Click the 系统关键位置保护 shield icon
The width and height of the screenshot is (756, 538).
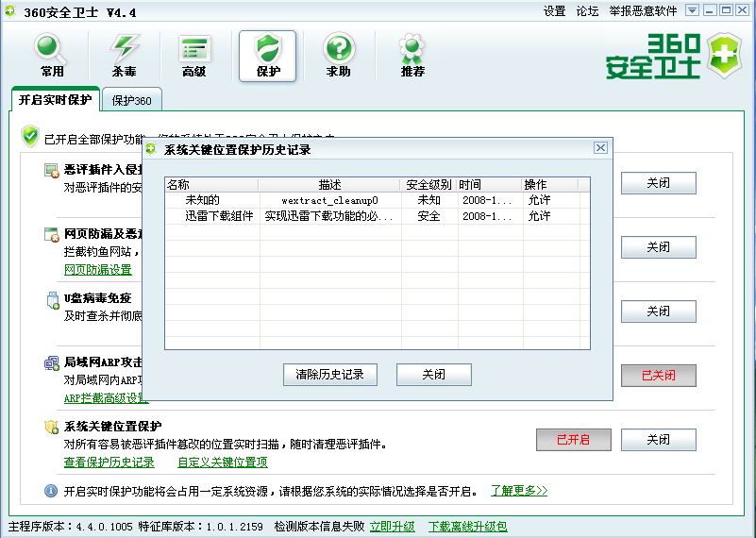click(51, 427)
